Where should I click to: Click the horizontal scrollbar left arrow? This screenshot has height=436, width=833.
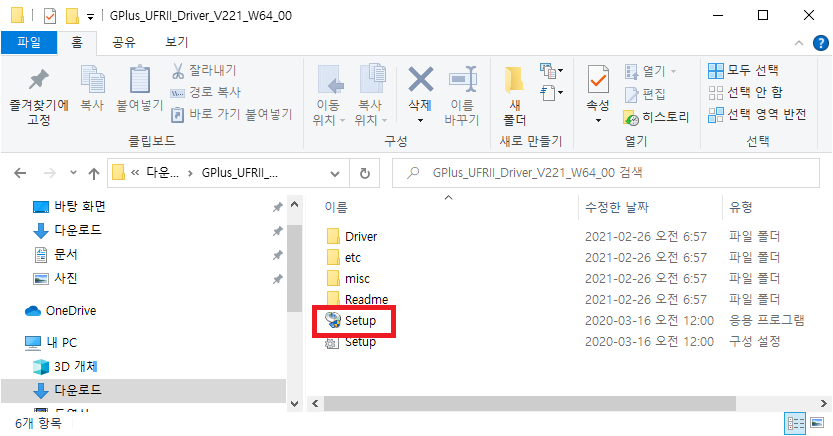tap(315, 404)
